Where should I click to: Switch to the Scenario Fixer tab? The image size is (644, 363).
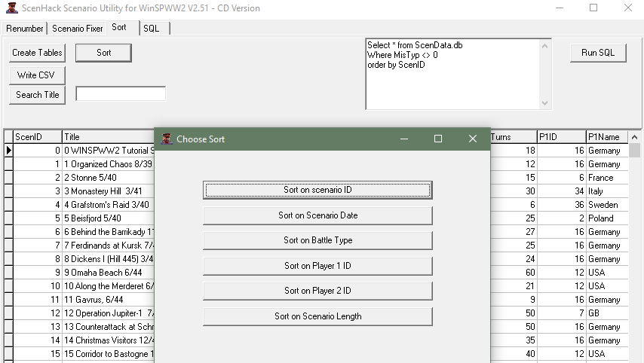(x=78, y=29)
